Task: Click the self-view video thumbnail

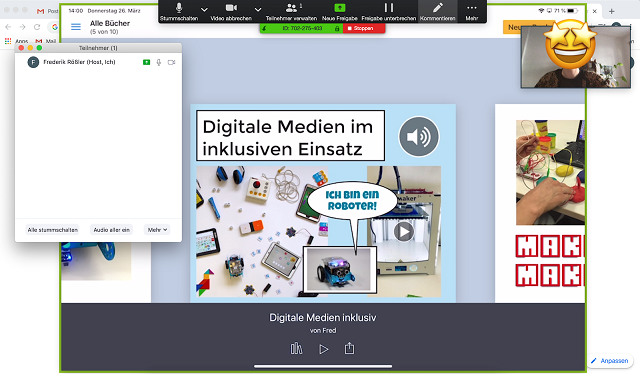Action: point(576,56)
